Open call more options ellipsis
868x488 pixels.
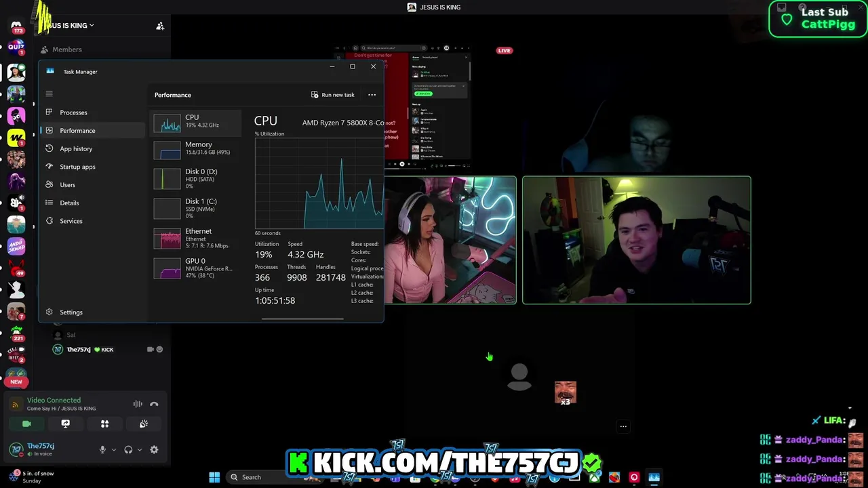point(623,426)
